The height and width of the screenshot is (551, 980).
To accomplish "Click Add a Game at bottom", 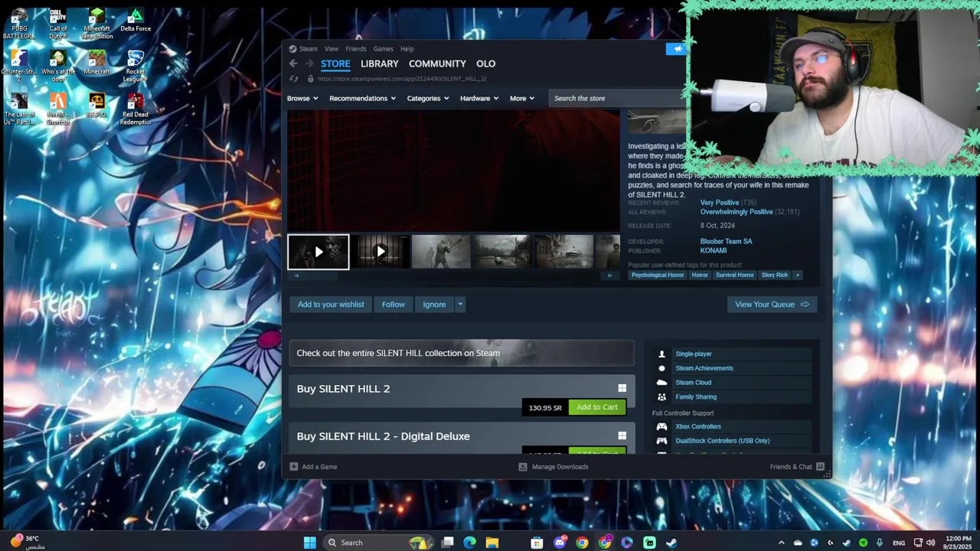I will click(x=313, y=467).
